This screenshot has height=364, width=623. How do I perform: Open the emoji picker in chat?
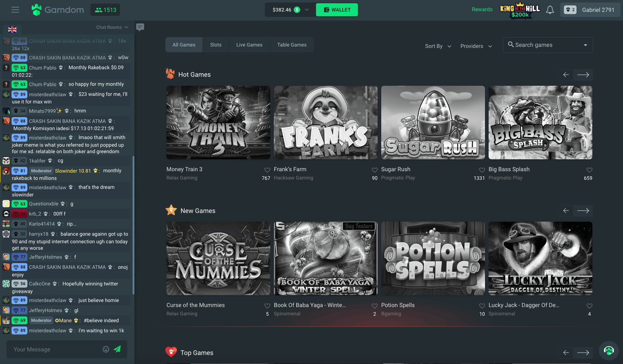(106, 349)
